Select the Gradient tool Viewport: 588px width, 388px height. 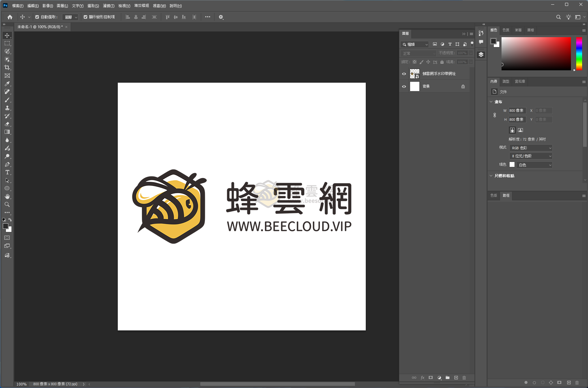pyautogui.click(x=7, y=132)
